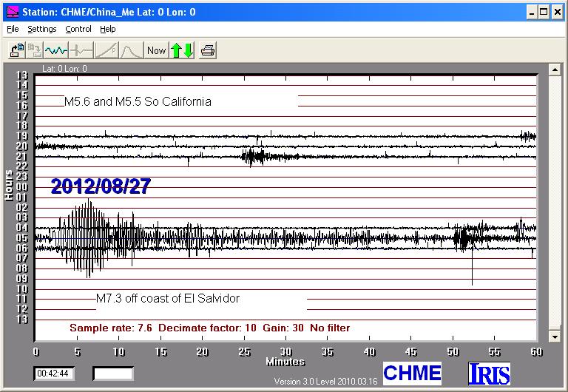Viewport: 568px width, 392px height.
Task: Click the green up-down arrows icon
Action: [182, 50]
